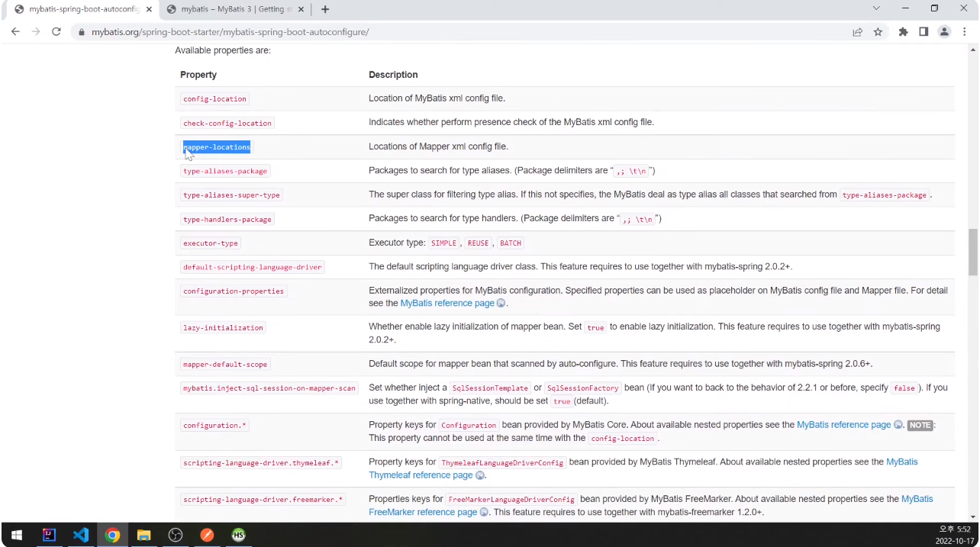Click the browser forward arrow

tap(36, 32)
